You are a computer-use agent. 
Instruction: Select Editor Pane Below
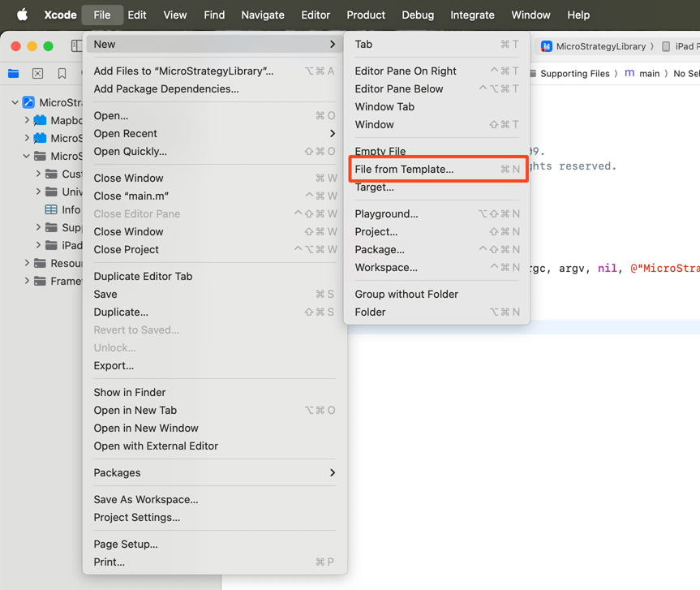437,89
